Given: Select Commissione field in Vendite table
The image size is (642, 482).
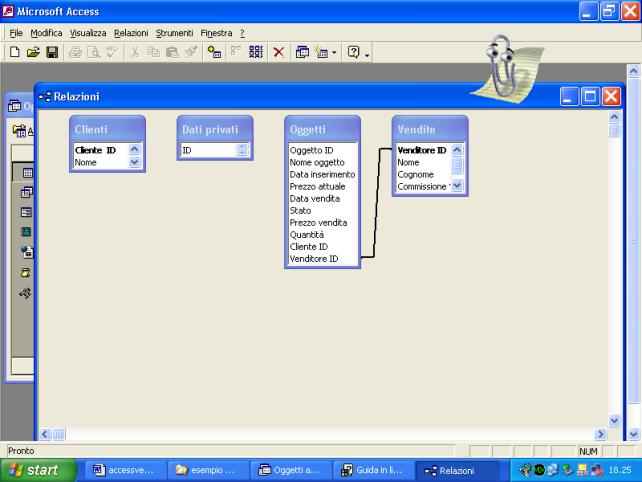Looking at the screenshot, I should click(x=422, y=186).
